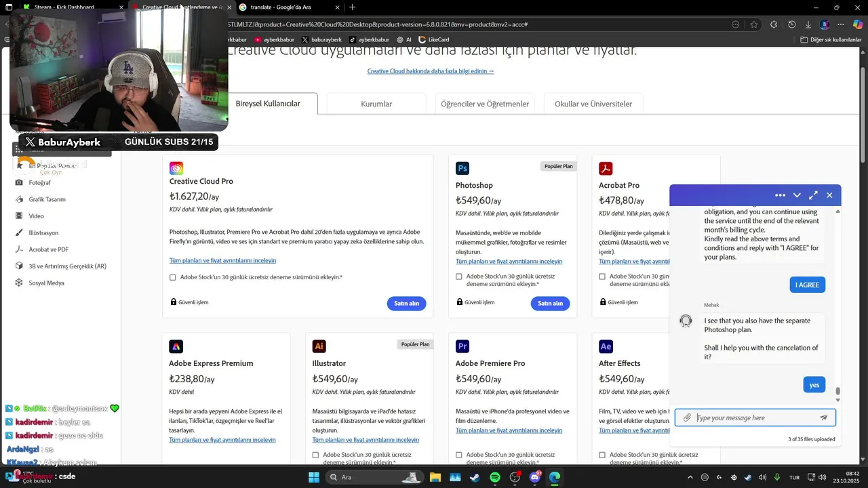
Task: Enable Adobe Stock trial checkbox under Acrobat Pro
Action: (x=602, y=277)
